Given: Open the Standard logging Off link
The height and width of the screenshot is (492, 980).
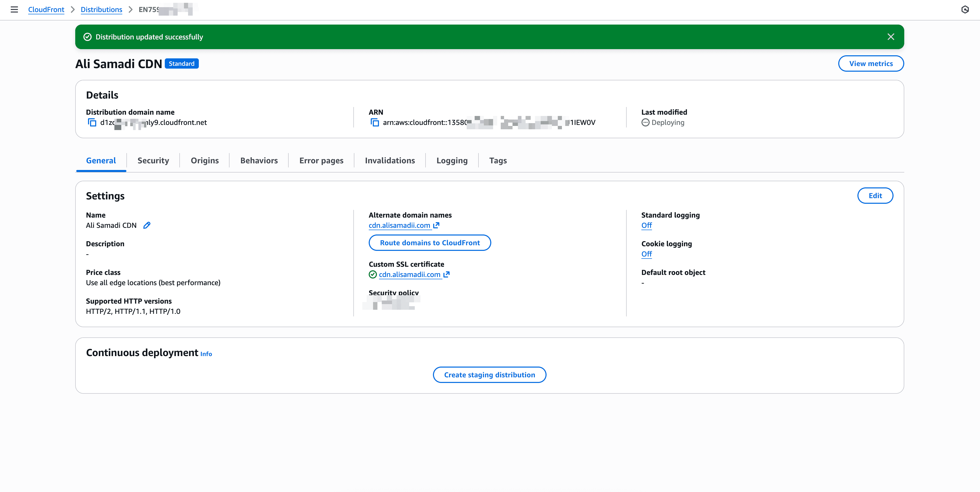Looking at the screenshot, I should (x=646, y=225).
